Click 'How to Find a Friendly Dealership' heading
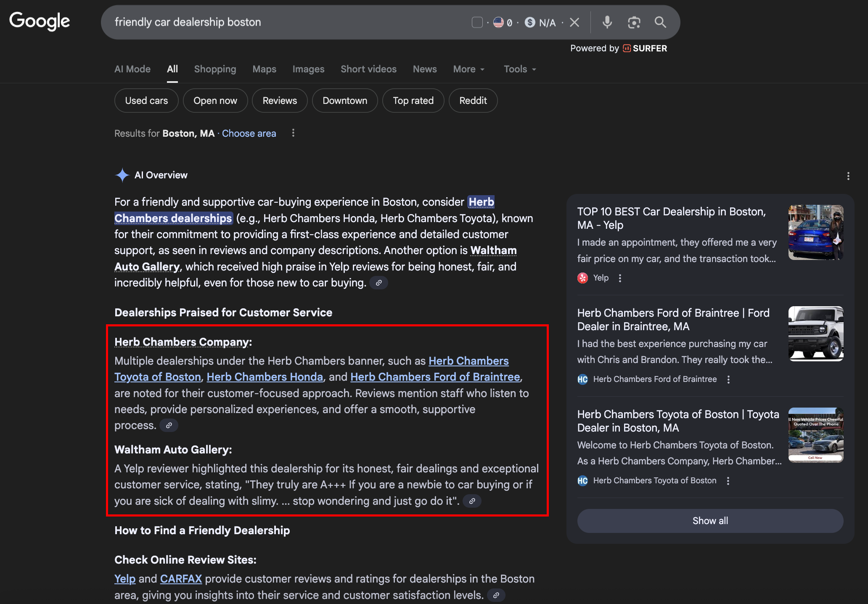The width and height of the screenshot is (868, 604). (x=202, y=530)
